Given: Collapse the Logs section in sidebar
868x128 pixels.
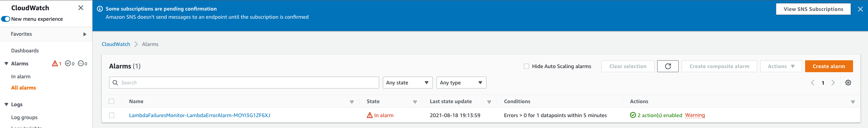Looking at the screenshot, I should [6, 105].
